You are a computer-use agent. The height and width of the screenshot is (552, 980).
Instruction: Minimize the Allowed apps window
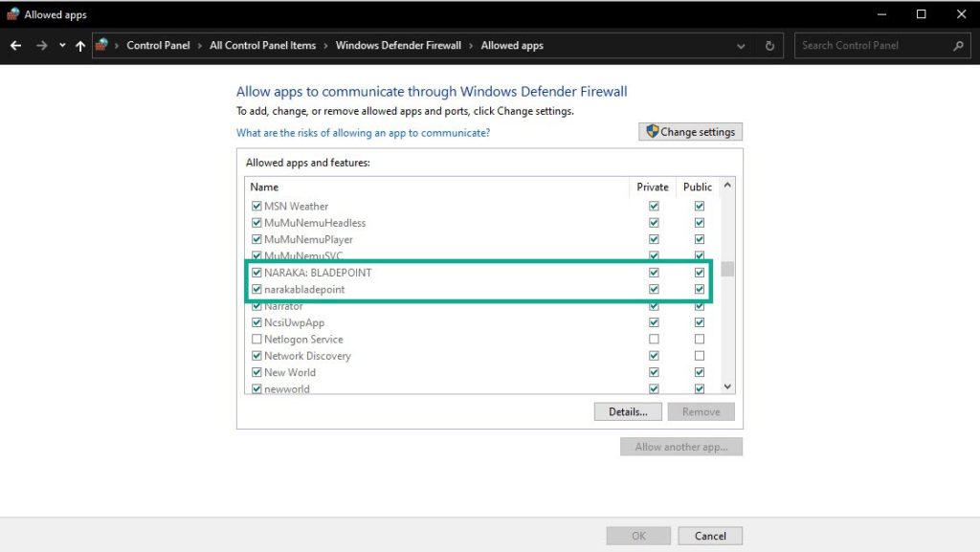click(881, 14)
